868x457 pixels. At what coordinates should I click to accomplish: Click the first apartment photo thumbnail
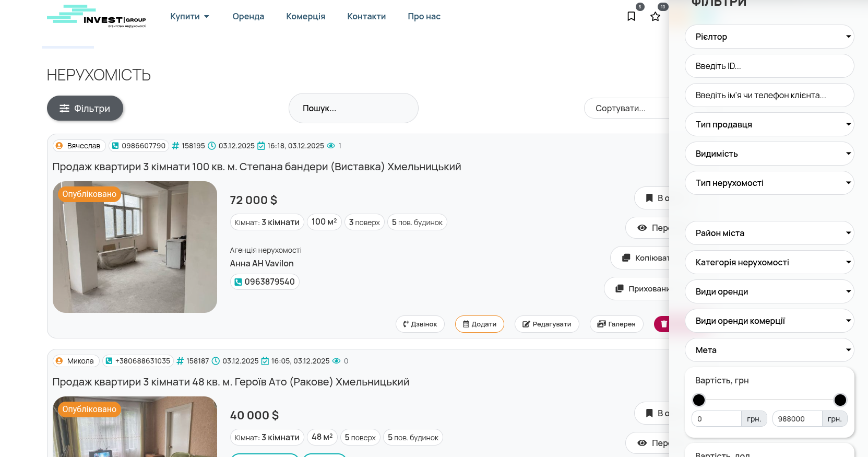(135, 247)
